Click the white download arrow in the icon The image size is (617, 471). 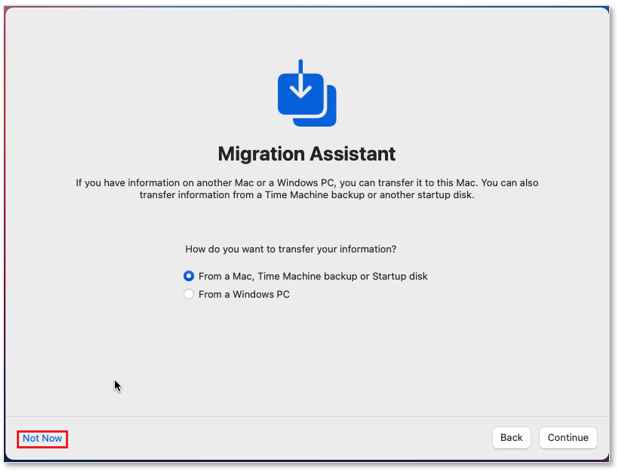tap(301, 80)
